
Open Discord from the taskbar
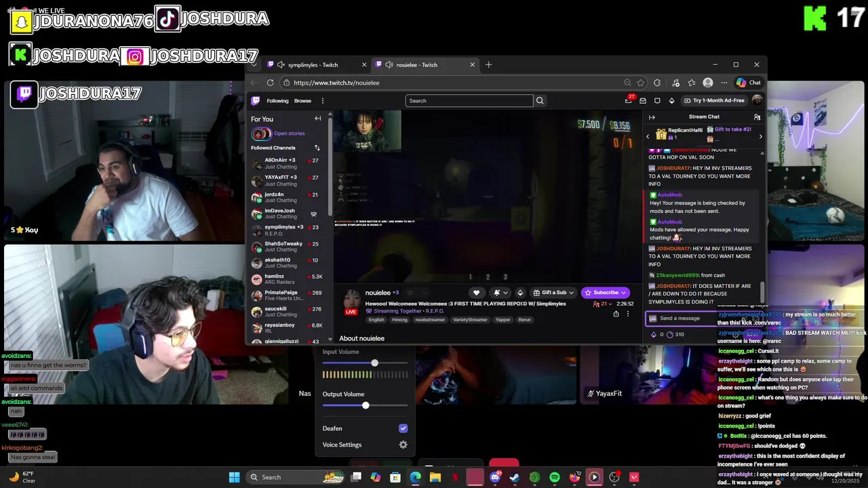(495, 477)
